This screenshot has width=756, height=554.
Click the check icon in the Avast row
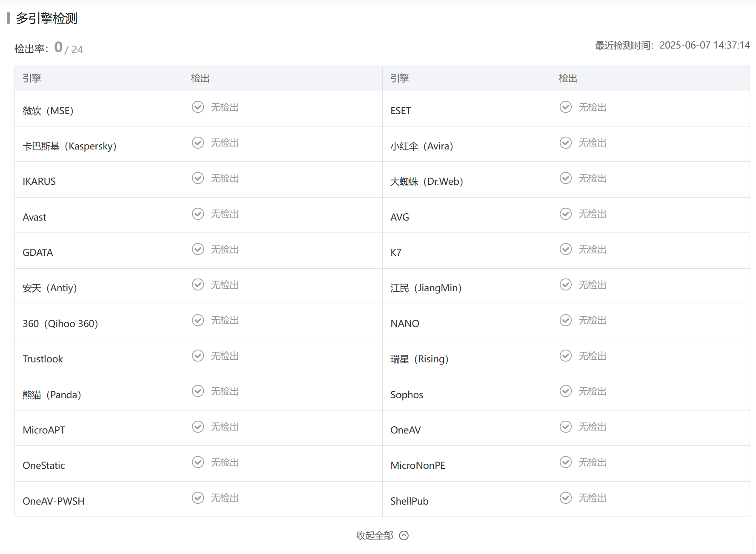[x=198, y=214]
